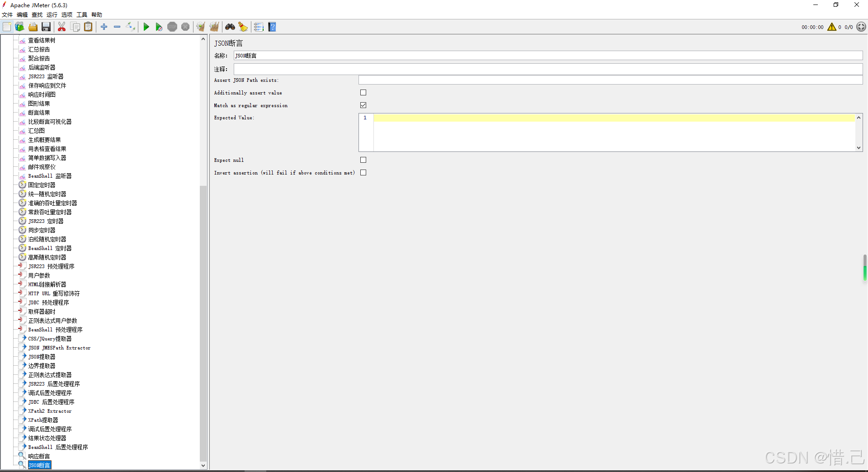The width and height of the screenshot is (868, 472).
Task: Click the blue plus Expand All icon
Action: click(x=104, y=27)
